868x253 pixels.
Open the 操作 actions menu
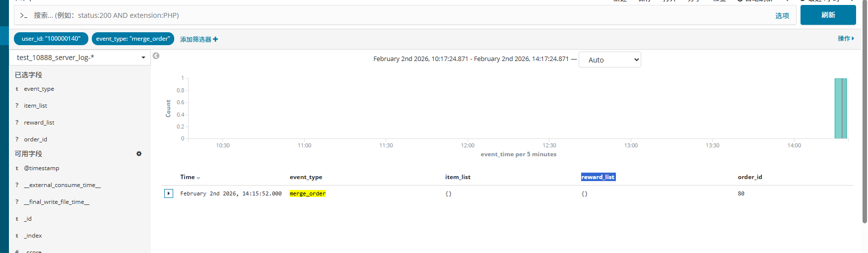pos(846,39)
